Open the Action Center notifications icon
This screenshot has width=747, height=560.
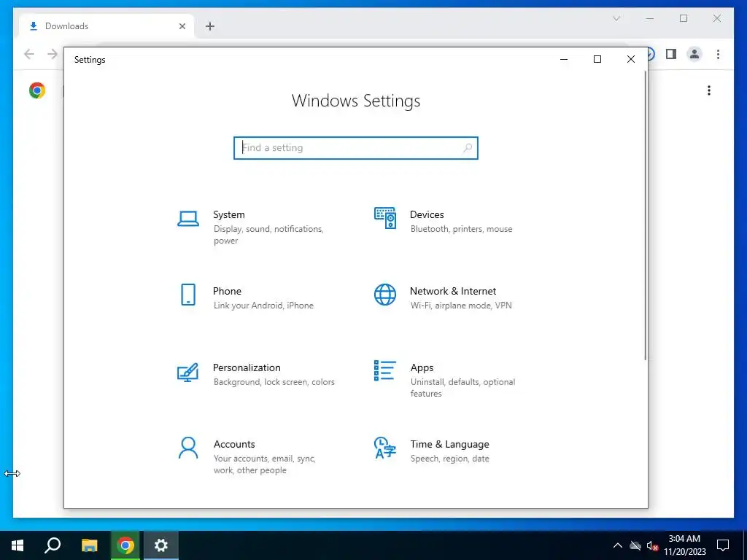pos(723,545)
